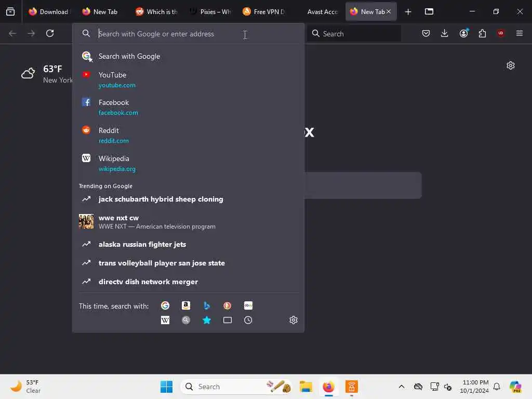The image size is (532, 399).
Task: Search this time with DuckDuckGo icon
Action: [x=228, y=305]
